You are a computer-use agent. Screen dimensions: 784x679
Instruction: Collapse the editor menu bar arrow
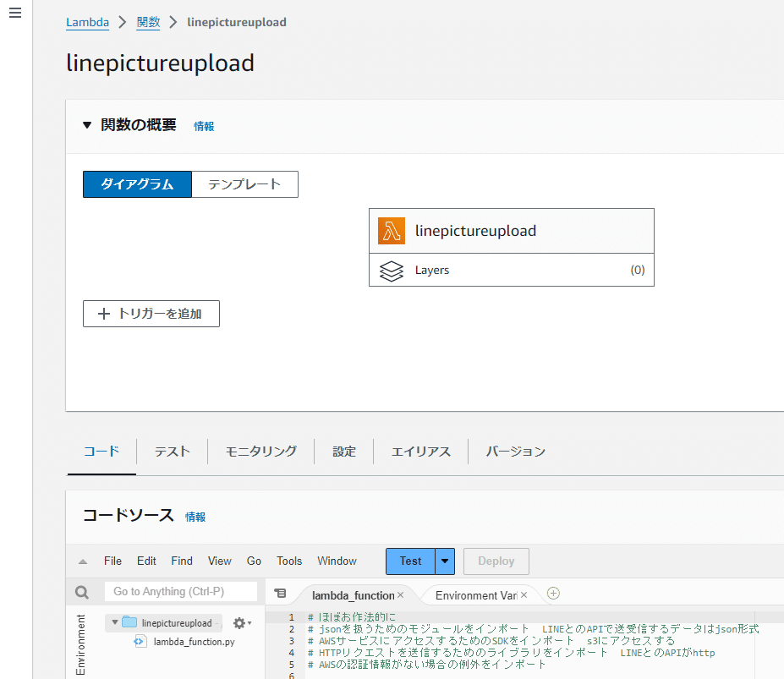coord(83,561)
